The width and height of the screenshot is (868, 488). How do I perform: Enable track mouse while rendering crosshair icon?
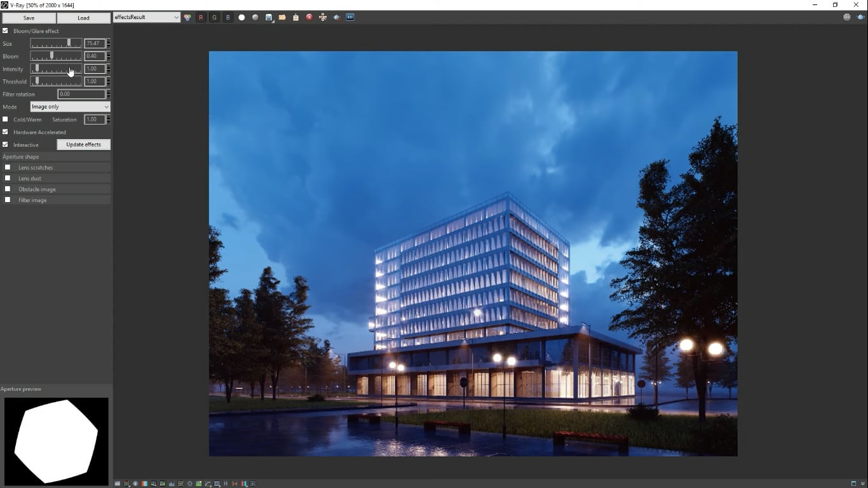(x=323, y=17)
